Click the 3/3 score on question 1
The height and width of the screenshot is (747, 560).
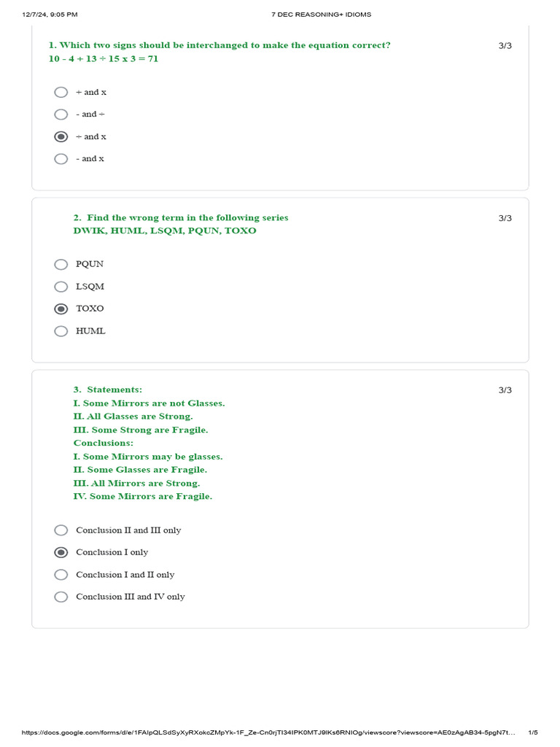tap(505, 45)
